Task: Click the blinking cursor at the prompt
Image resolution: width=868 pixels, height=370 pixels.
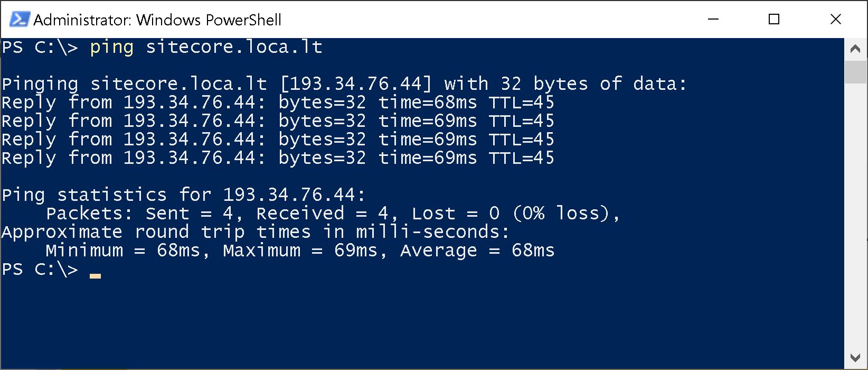Action: [x=95, y=275]
